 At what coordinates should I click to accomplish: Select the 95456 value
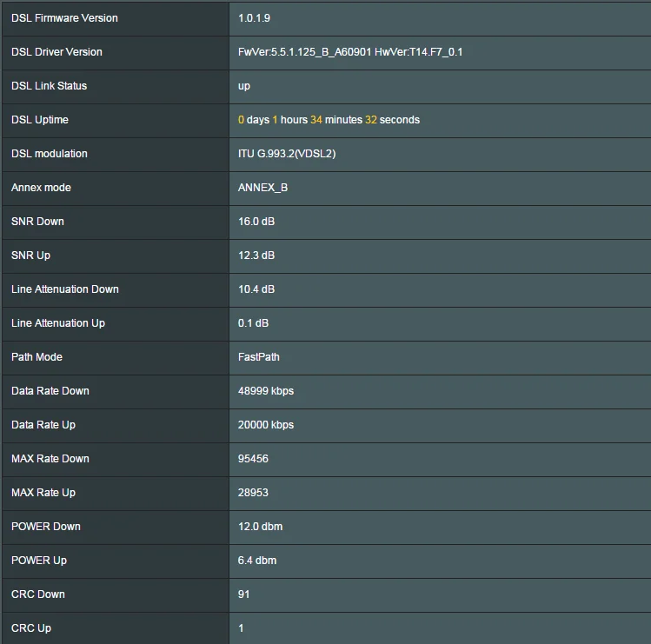point(253,458)
